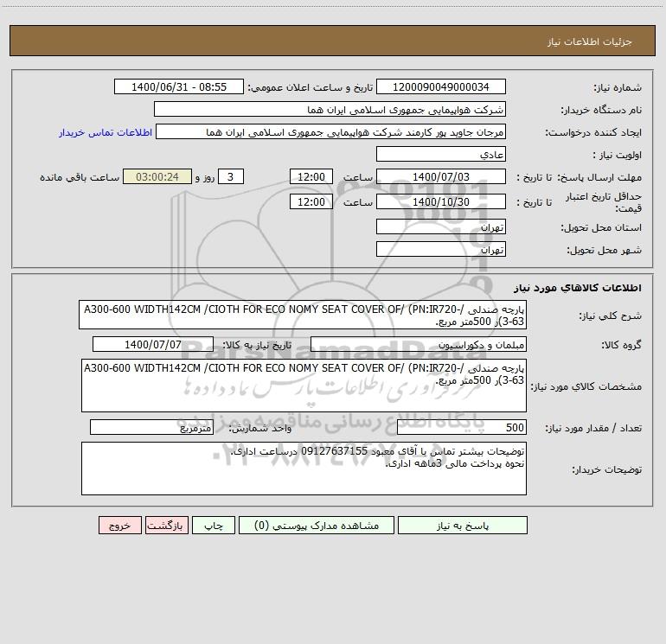
Task: Click the section title 'اطلاعات کالاهای مورد نیاز'
Action: click(x=578, y=288)
